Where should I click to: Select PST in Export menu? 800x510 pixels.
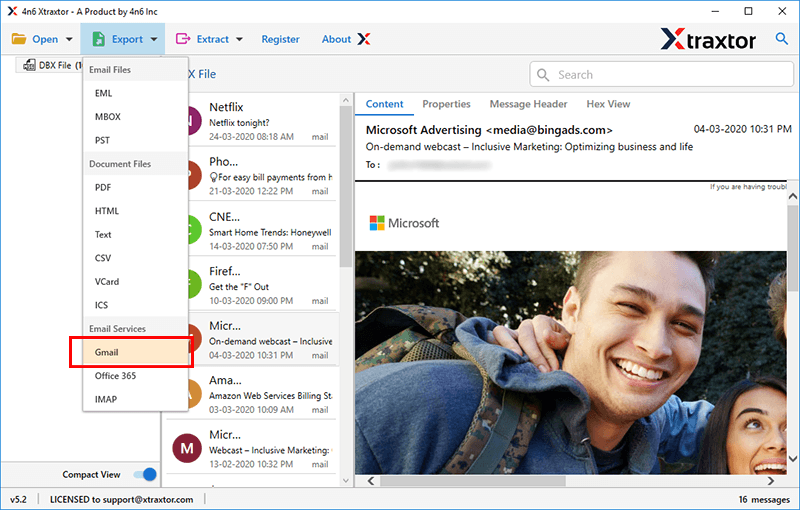pos(135,140)
